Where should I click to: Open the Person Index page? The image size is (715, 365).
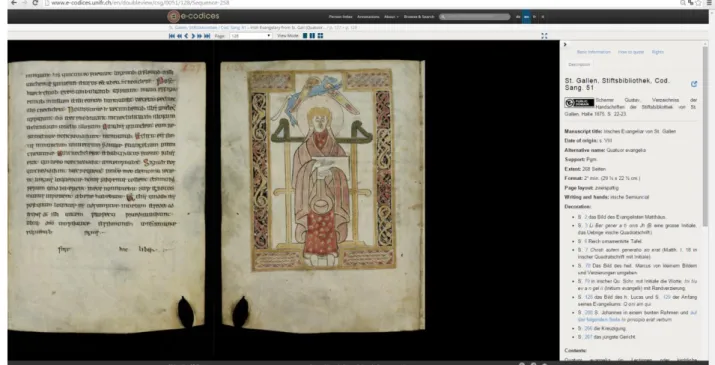pyautogui.click(x=340, y=16)
